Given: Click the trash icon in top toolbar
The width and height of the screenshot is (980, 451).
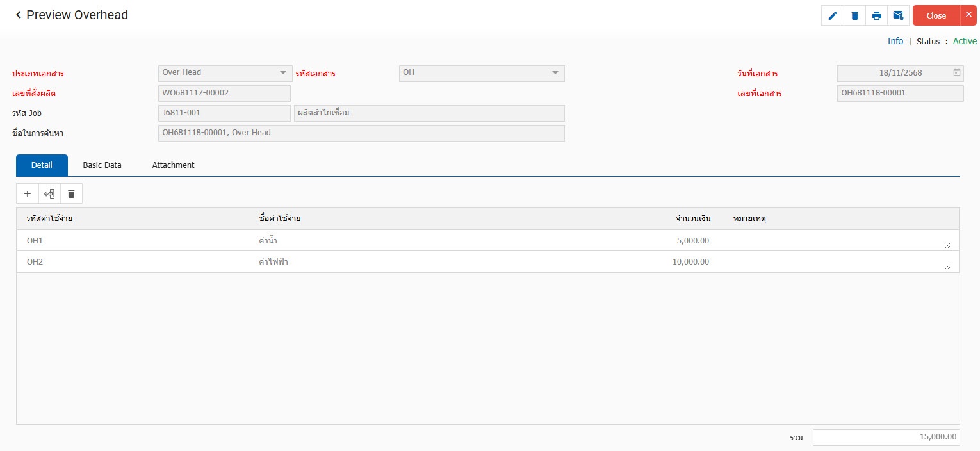Looking at the screenshot, I should [x=854, y=16].
